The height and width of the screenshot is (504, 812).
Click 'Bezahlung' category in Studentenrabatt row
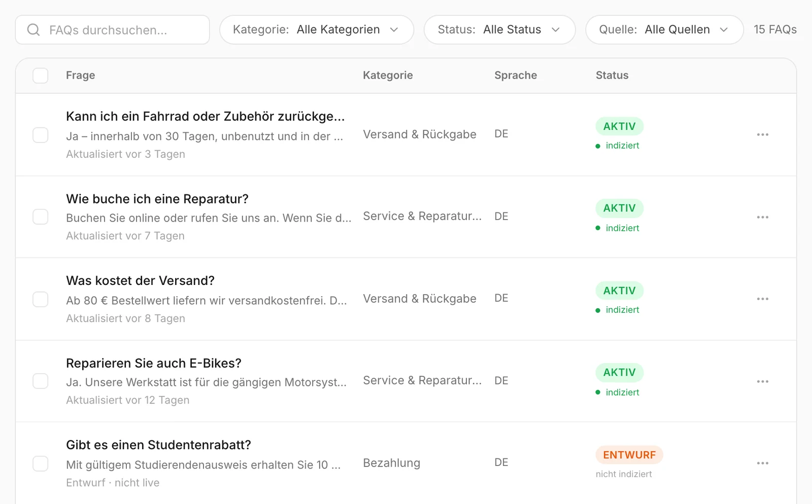[392, 463]
